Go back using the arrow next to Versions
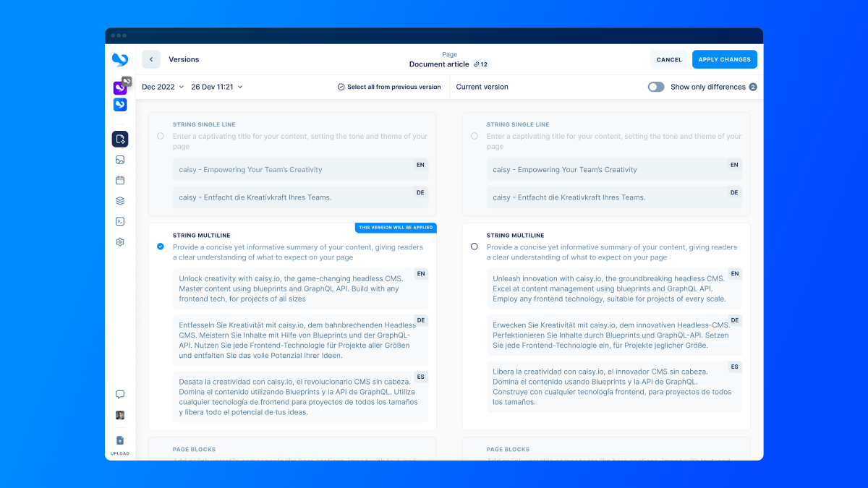Image resolution: width=868 pixels, height=488 pixels. click(151, 59)
